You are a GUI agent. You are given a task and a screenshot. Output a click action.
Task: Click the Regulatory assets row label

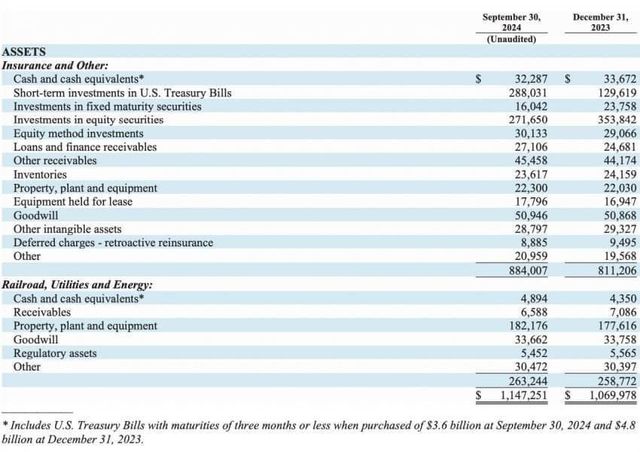point(55,353)
